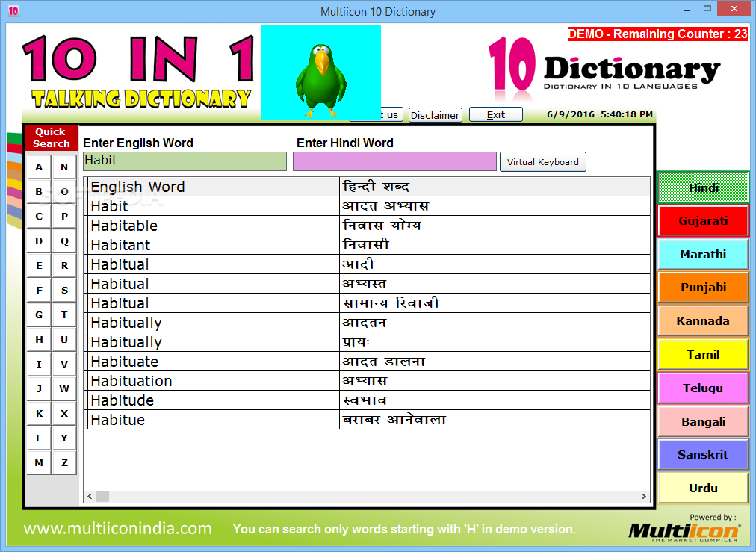Click letter U in Quick Search
This screenshot has width=756, height=552.
64,339
